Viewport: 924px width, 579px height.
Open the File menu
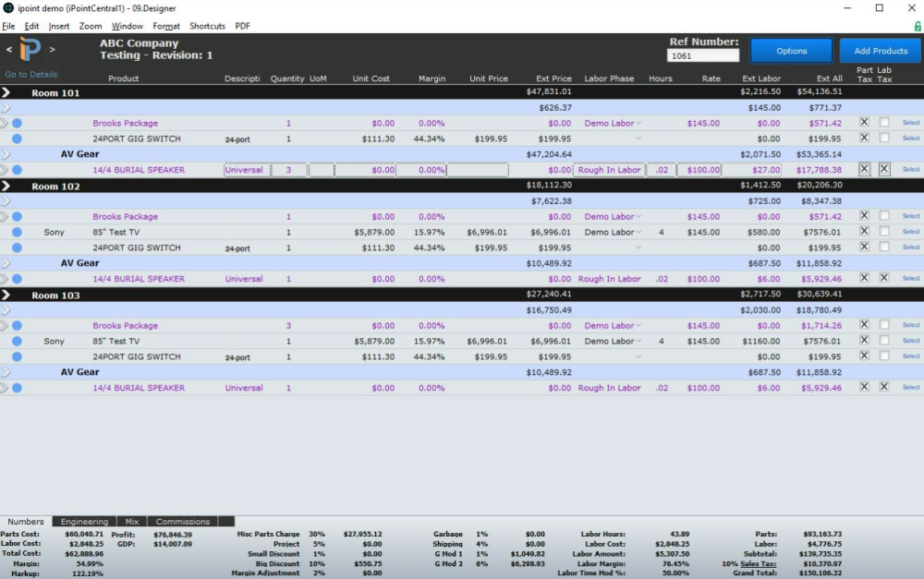tap(8, 26)
